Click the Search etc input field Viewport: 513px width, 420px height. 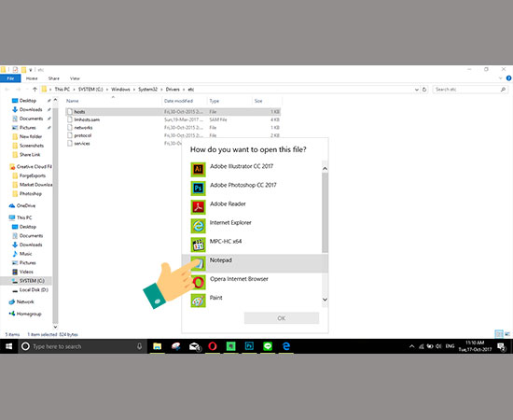pyautogui.click(x=470, y=90)
